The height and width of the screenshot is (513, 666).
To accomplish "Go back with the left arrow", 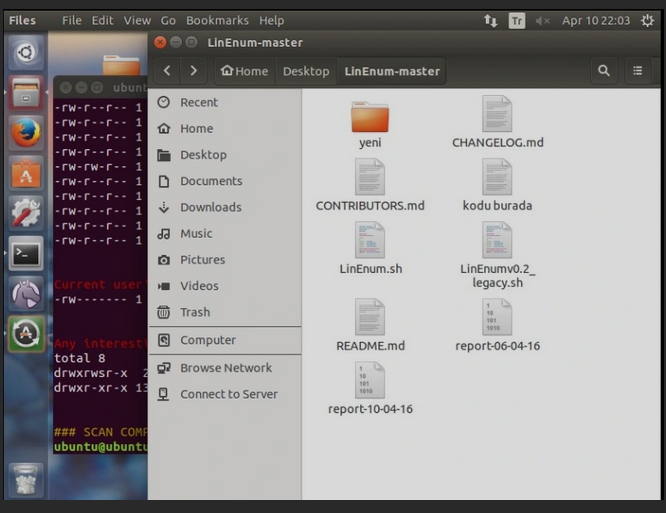I will [167, 70].
